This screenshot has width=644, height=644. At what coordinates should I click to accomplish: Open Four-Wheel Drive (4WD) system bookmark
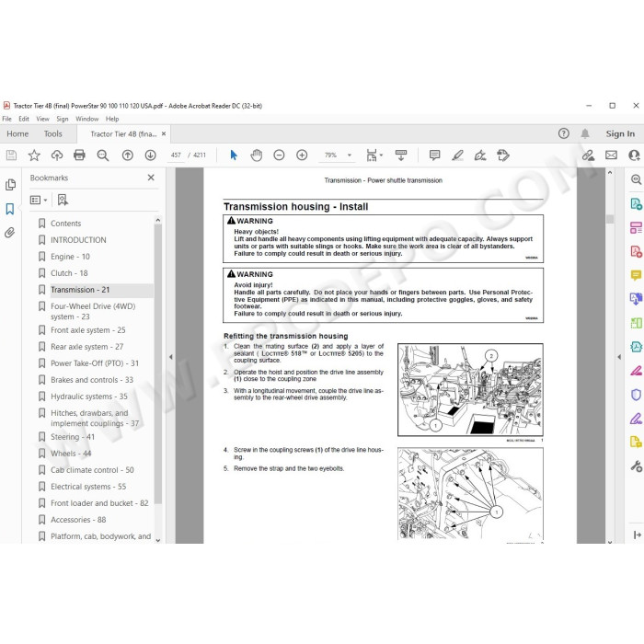(93, 311)
